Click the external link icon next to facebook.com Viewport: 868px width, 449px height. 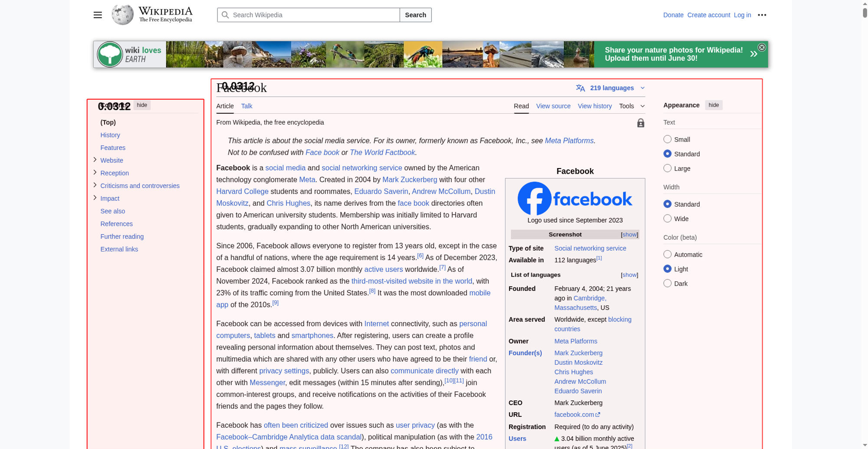[598, 415]
